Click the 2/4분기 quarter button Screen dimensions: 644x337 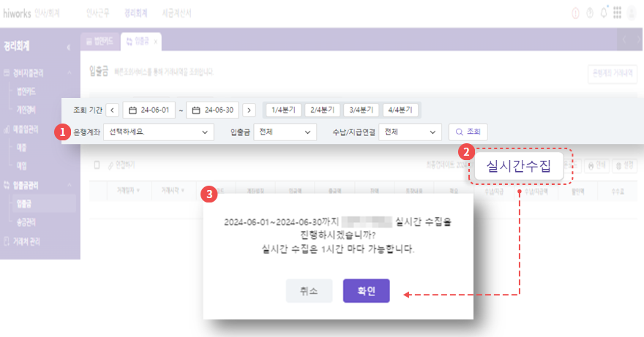pyautogui.click(x=323, y=110)
